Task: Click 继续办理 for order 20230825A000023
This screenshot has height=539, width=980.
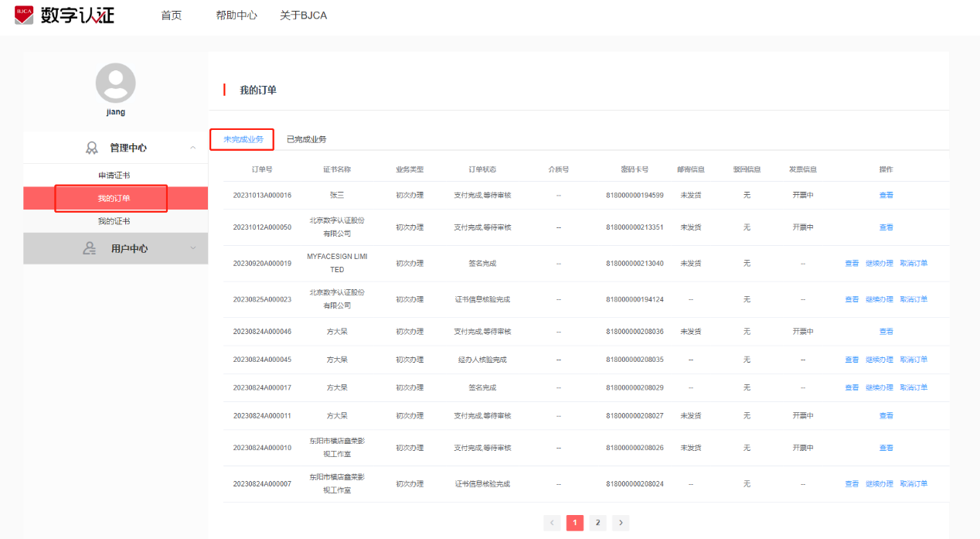Action: (880, 299)
